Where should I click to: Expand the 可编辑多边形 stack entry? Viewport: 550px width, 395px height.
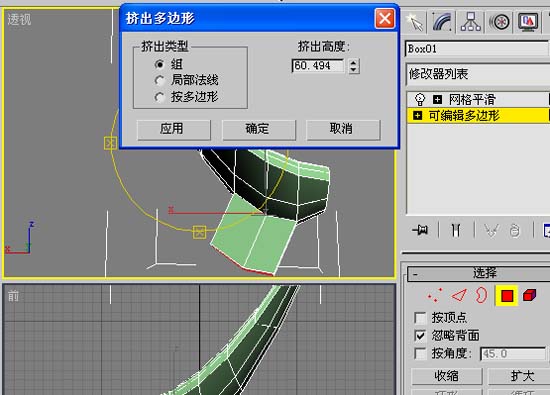pyautogui.click(x=417, y=115)
